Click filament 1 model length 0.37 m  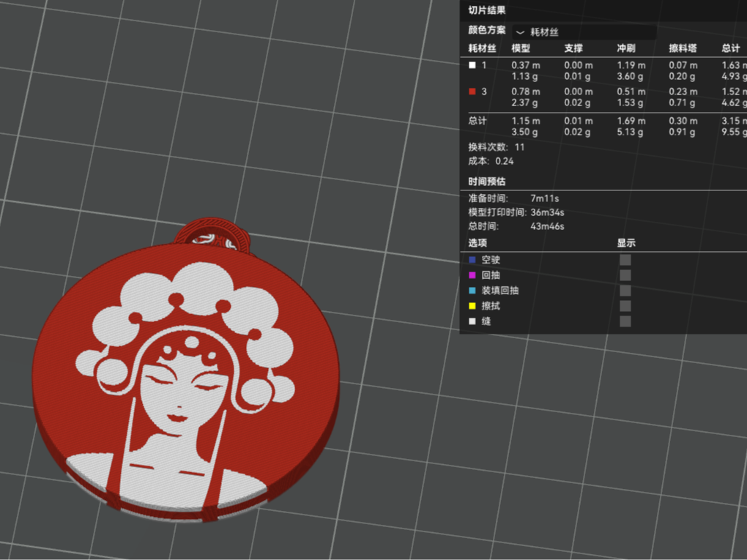(x=526, y=65)
